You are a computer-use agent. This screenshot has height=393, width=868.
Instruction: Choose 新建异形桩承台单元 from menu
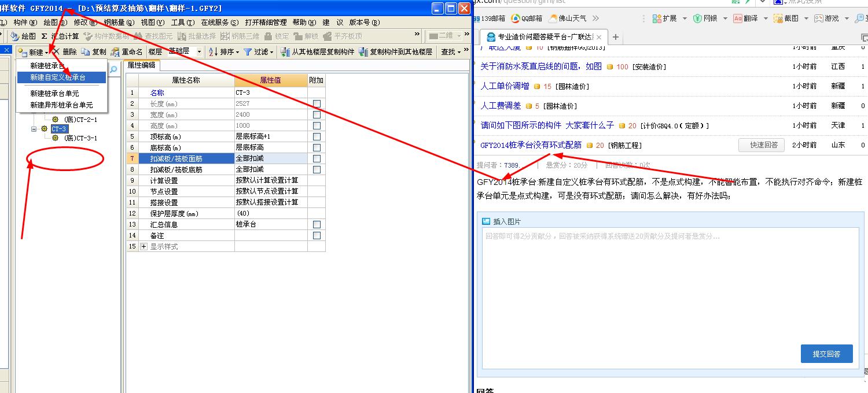61,105
